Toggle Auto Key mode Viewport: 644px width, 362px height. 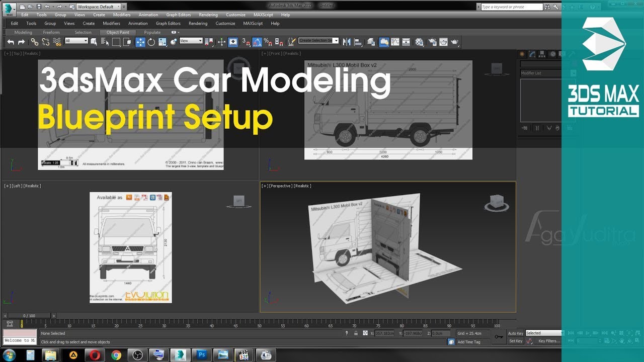(x=516, y=333)
